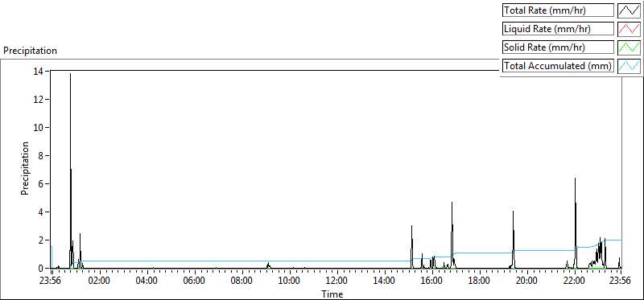Viewport: 644px width, 300px height.
Task: Click the 14:00 time tick label
Action: (385, 282)
